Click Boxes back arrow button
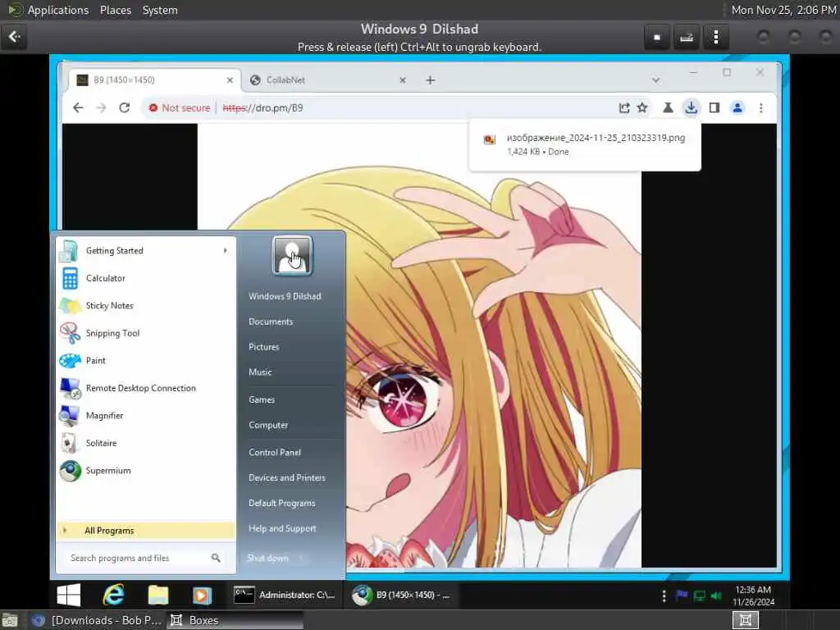This screenshot has width=840, height=630. 14,37
